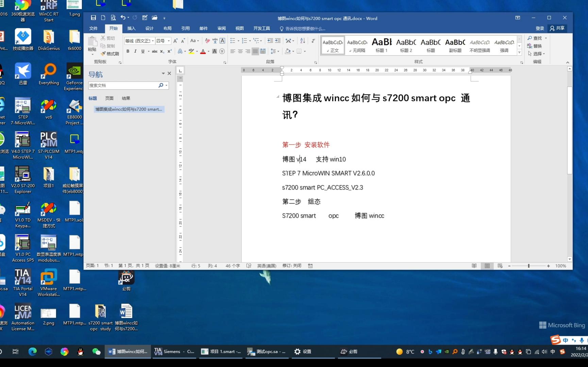Open the 开发工具 ribbon tab
Screen dimensions: 588x367
(262, 29)
